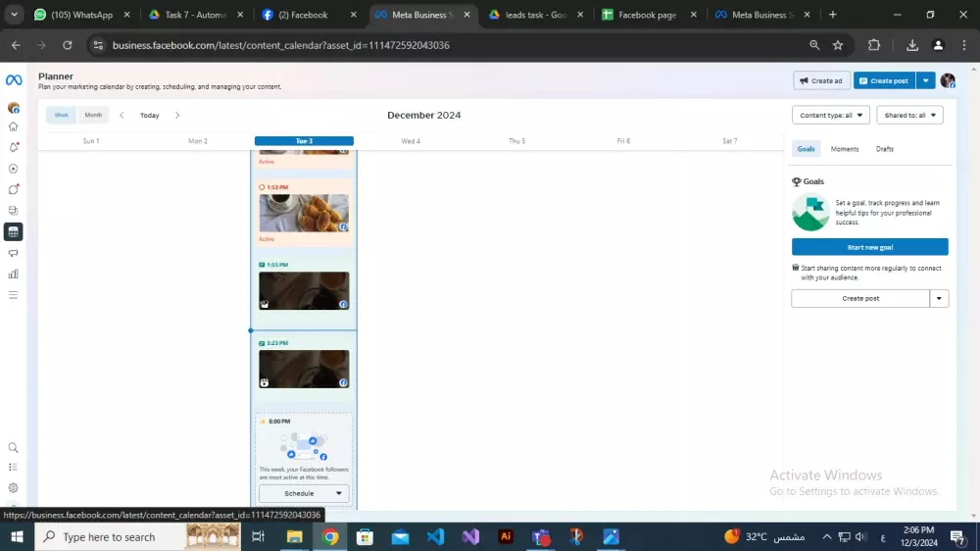
Task: Switch to the Moments tab
Action: [x=845, y=149]
